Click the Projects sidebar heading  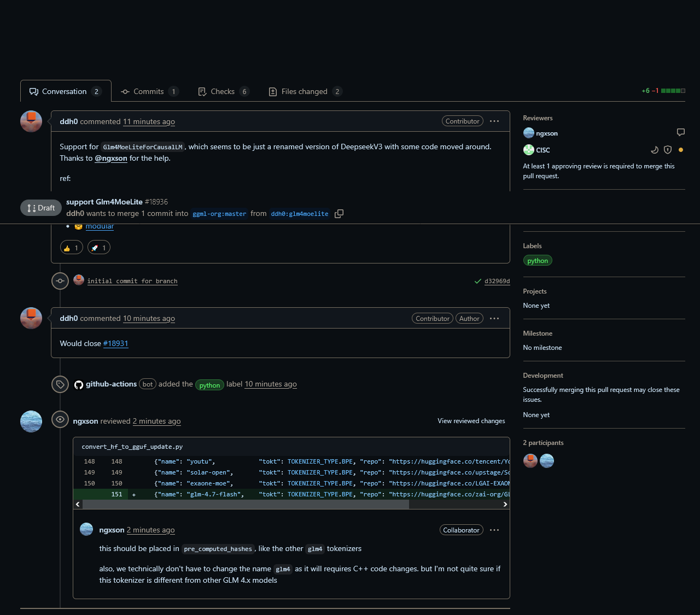(x=535, y=291)
